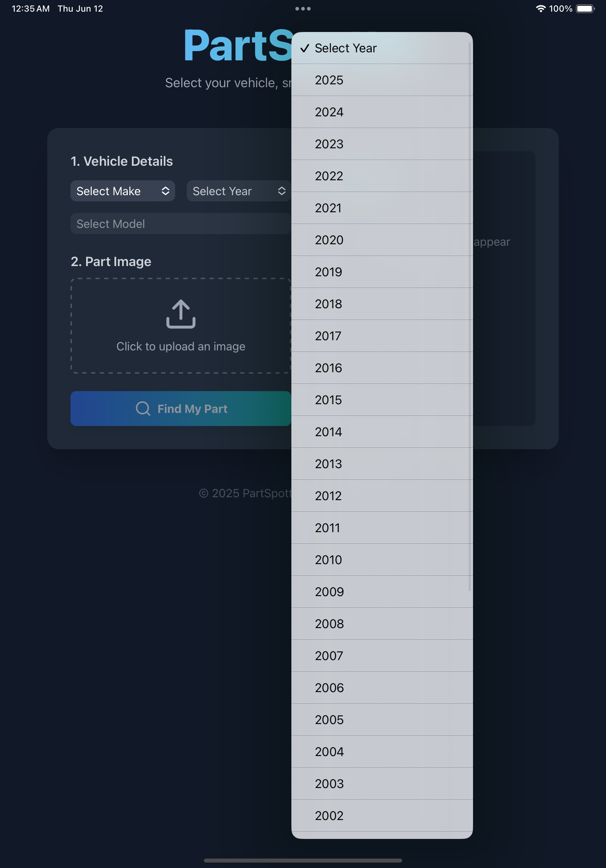
Task: Choose the checked Select Year option
Action: (x=381, y=48)
